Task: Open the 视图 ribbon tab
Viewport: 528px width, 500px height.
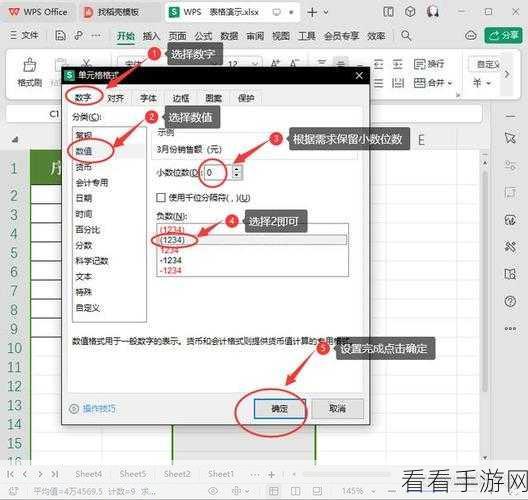Action: (281, 36)
